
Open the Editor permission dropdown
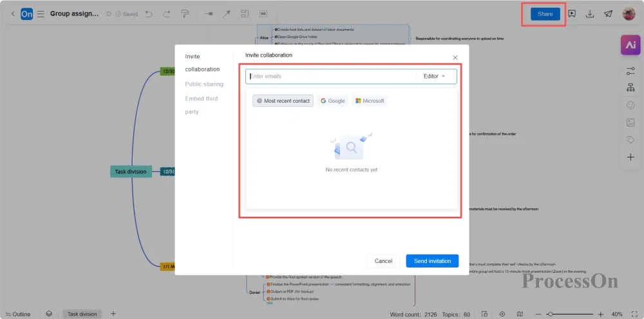tap(435, 77)
